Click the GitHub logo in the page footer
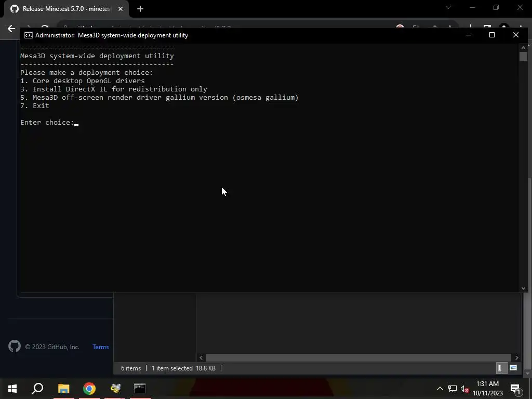Viewport: 532px width, 399px height. pos(15,347)
